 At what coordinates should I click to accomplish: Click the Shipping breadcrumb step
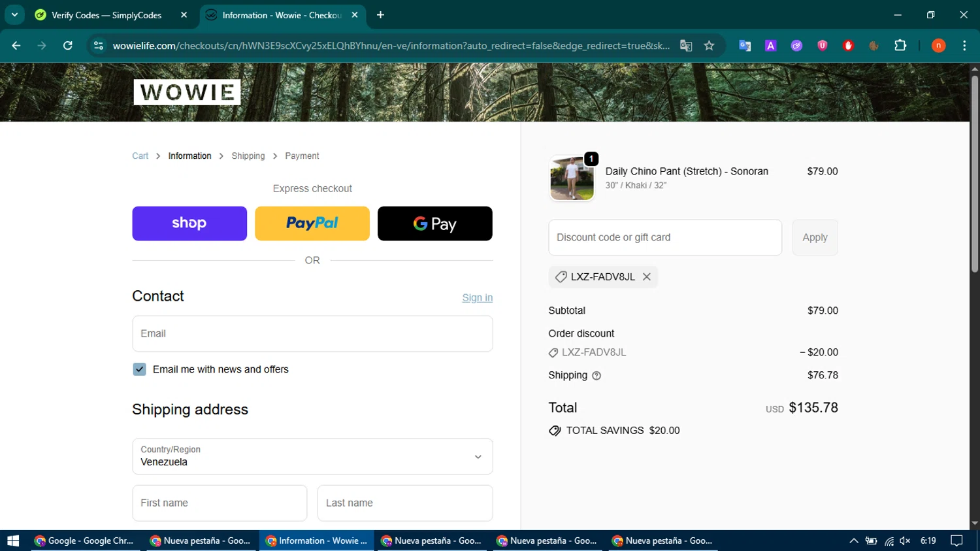tap(248, 156)
